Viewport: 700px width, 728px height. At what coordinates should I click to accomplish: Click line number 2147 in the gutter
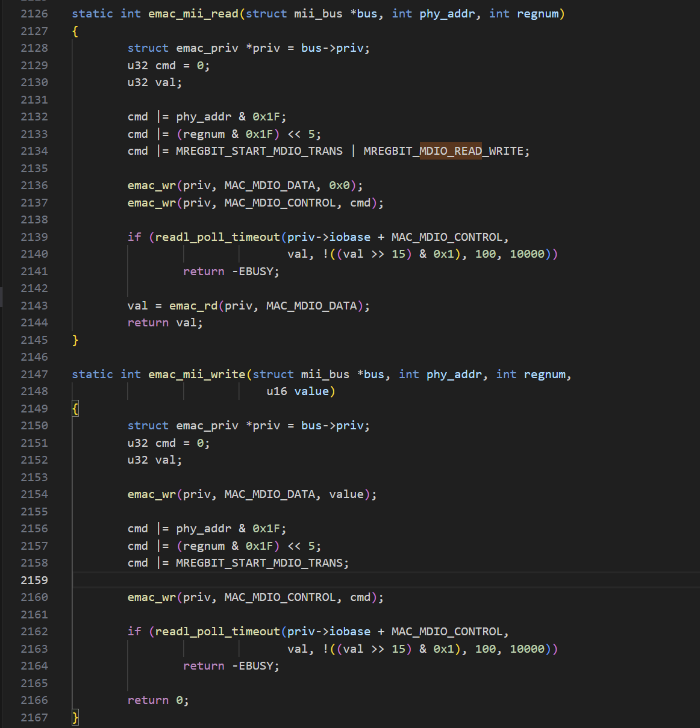tap(34, 375)
